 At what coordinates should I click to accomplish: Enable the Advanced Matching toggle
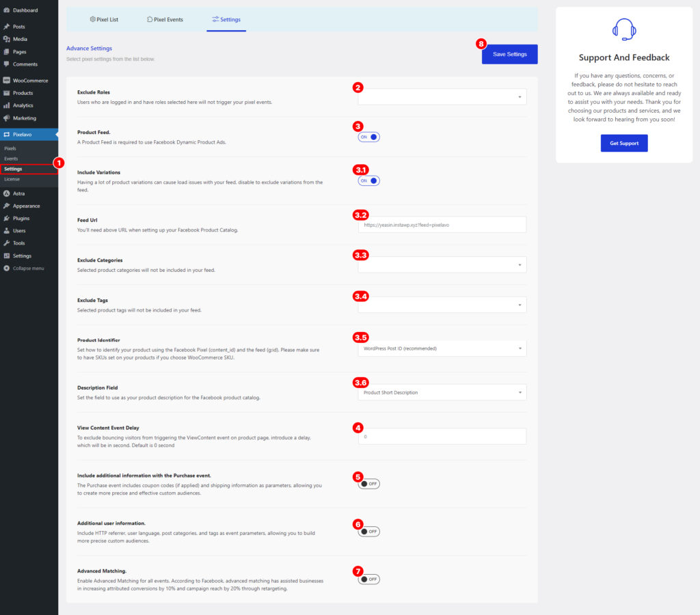(368, 579)
